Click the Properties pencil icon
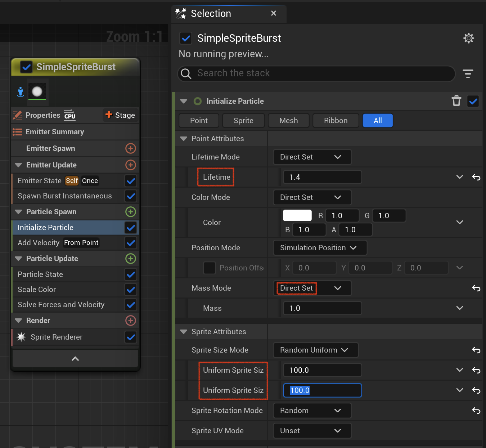Viewport: 486px width, 448px height. click(17, 115)
